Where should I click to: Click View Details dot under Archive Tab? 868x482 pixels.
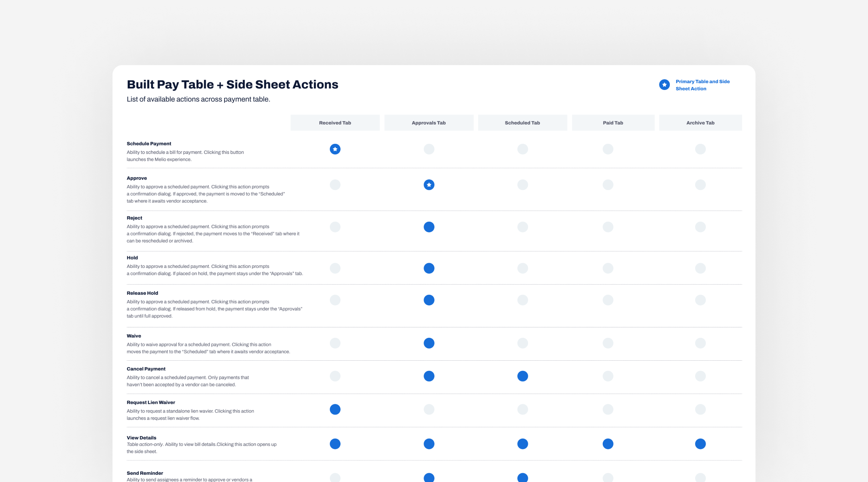coord(700,444)
